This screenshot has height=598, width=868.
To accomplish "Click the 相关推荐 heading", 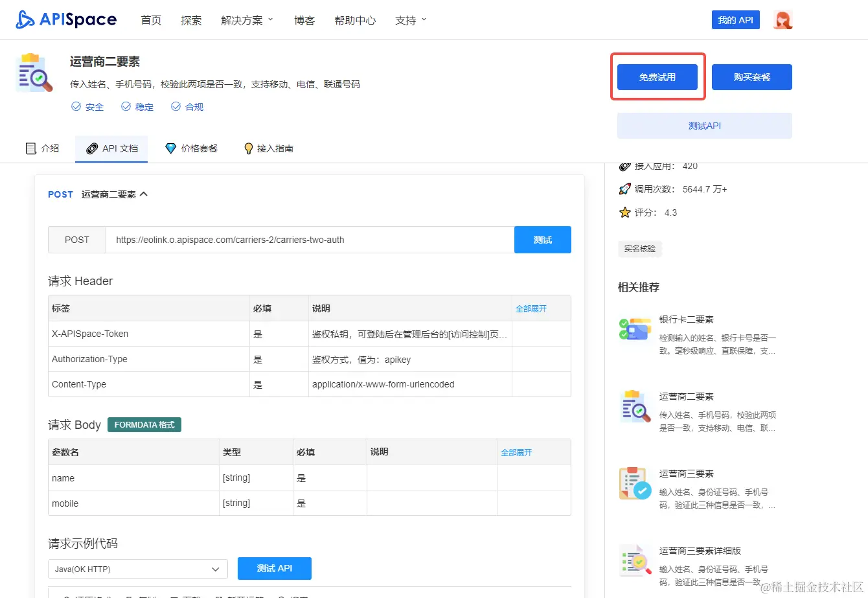I will pyautogui.click(x=639, y=287).
